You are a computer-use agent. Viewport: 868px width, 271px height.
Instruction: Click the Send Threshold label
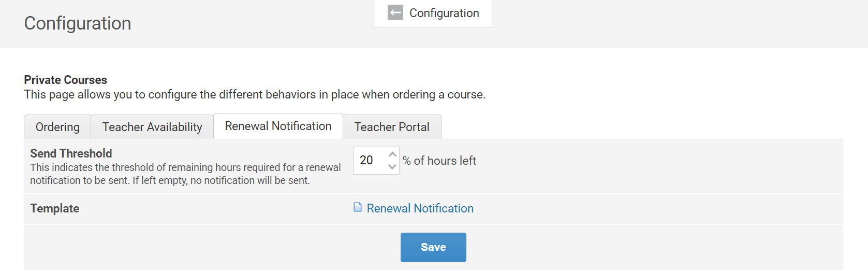(x=71, y=153)
